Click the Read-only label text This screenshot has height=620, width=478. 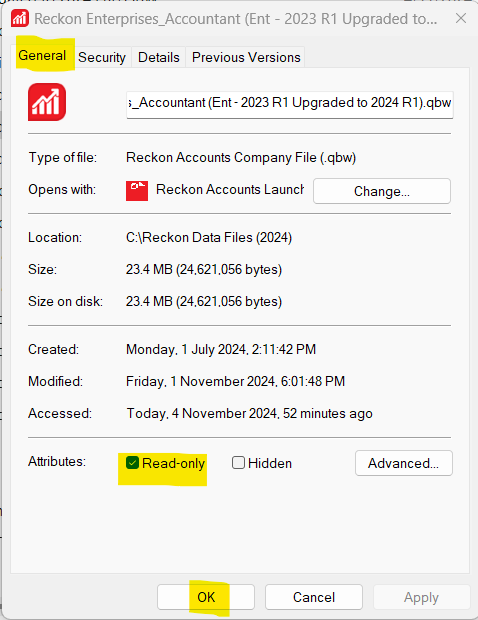click(x=173, y=463)
